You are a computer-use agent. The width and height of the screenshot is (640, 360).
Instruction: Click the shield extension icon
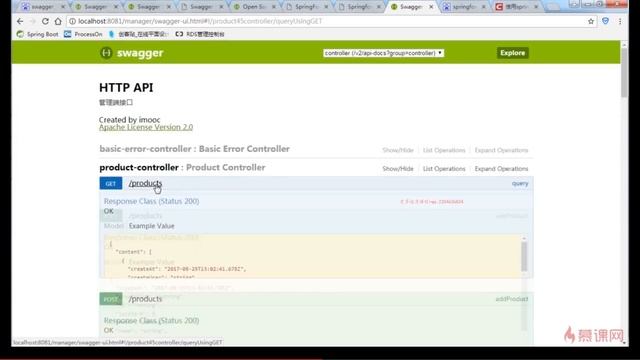(605, 21)
